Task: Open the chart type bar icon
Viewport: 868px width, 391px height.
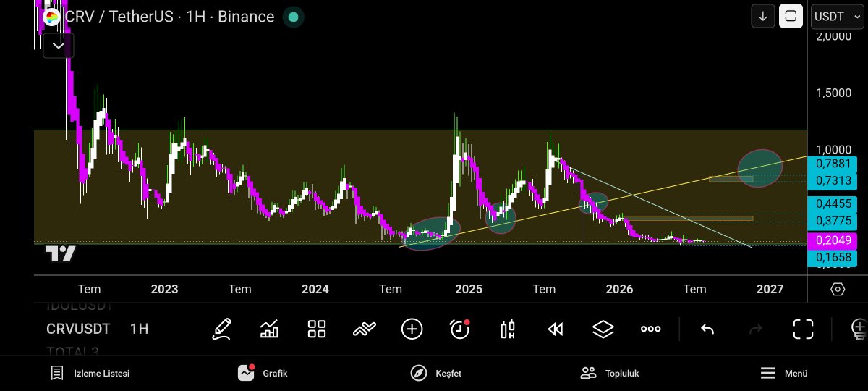Action: point(270,329)
